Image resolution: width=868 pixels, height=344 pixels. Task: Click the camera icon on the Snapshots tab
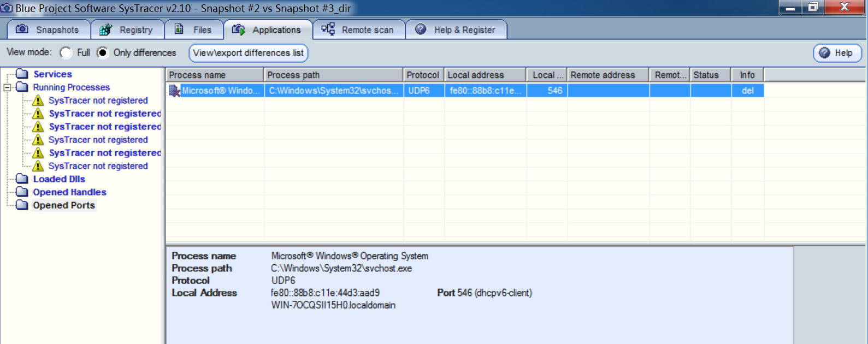tap(22, 29)
